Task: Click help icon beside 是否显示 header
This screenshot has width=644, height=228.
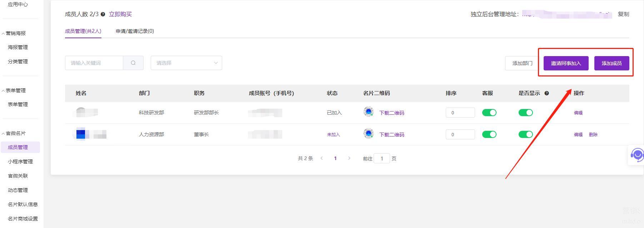Action: point(546,93)
